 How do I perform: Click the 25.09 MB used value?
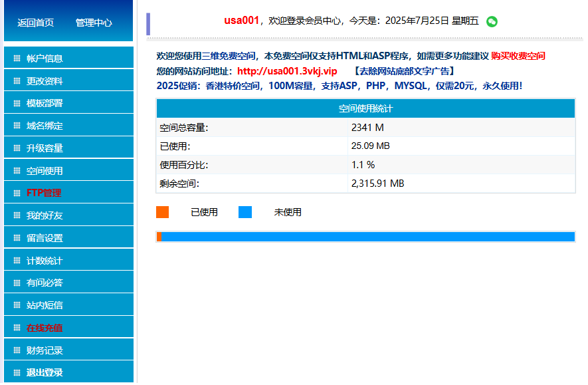[x=371, y=146]
